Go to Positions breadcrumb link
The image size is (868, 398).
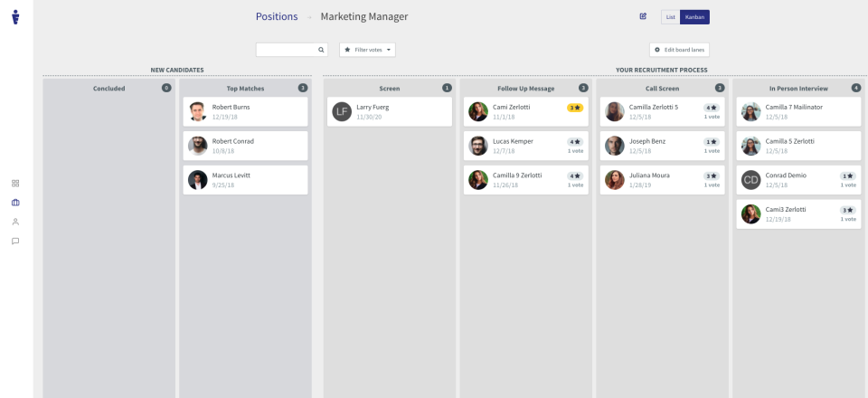coord(277,16)
